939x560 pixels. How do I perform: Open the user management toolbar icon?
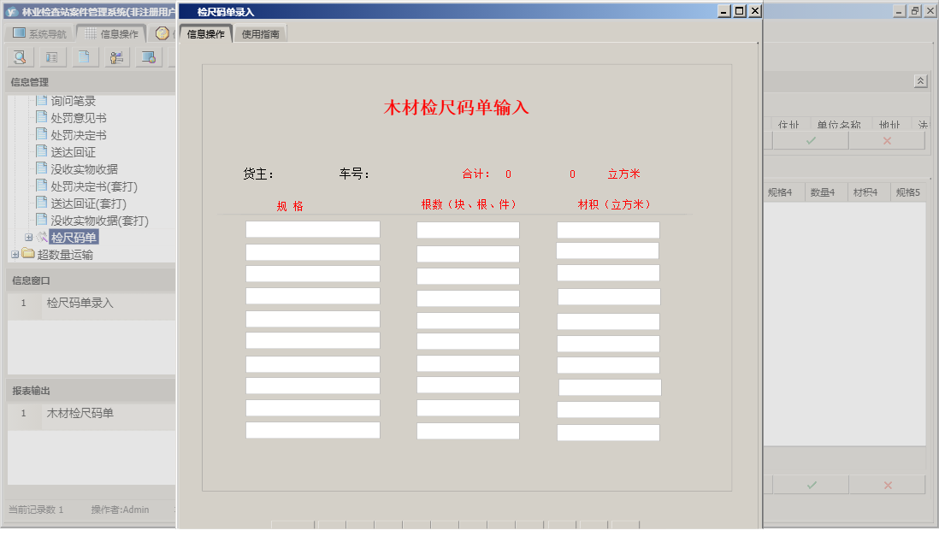point(115,56)
